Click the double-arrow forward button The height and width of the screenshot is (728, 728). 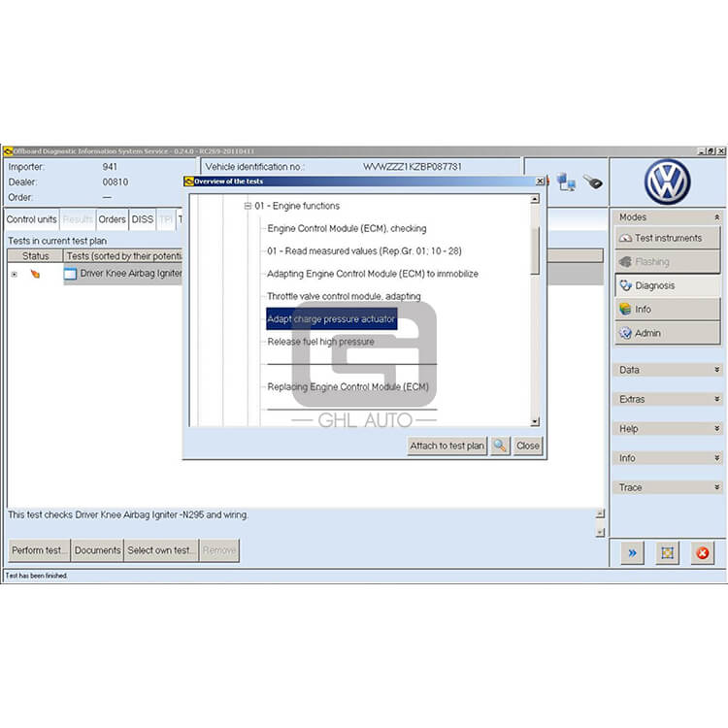(632, 553)
